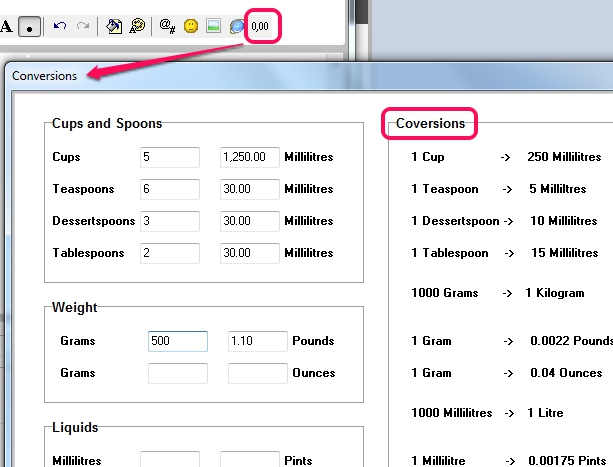Click 1 Teaspoon reference row
Viewport: 613px width, 467px height.
click(x=498, y=189)
